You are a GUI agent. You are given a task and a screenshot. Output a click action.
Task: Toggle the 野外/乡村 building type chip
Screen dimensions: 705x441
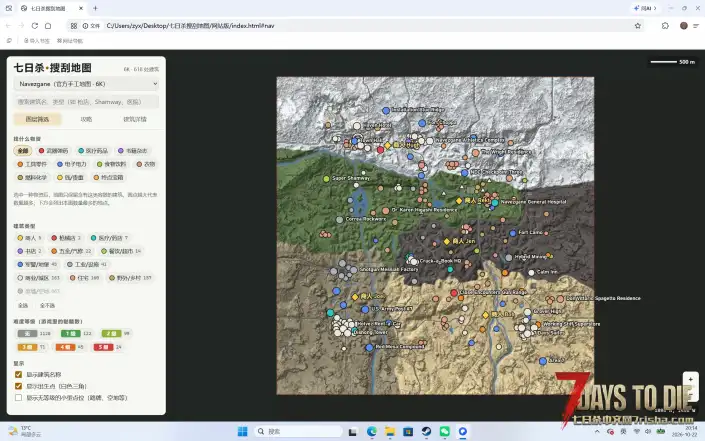(x=131, y=278)
